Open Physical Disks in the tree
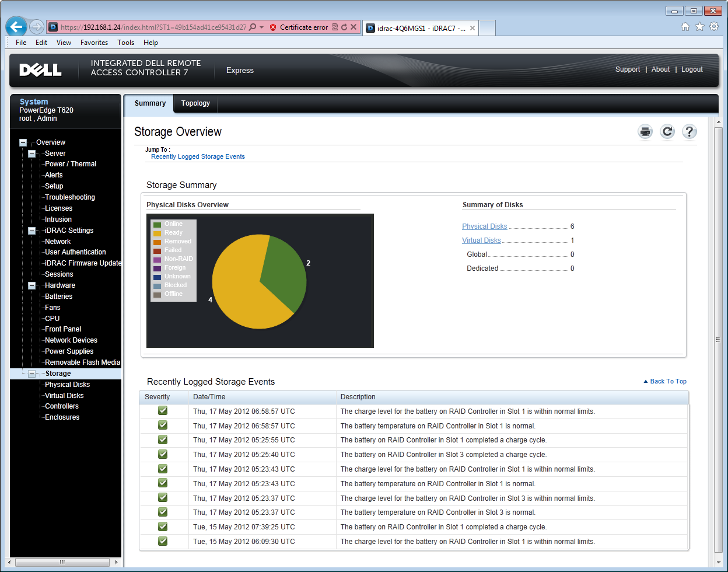 tap(68, 385)
